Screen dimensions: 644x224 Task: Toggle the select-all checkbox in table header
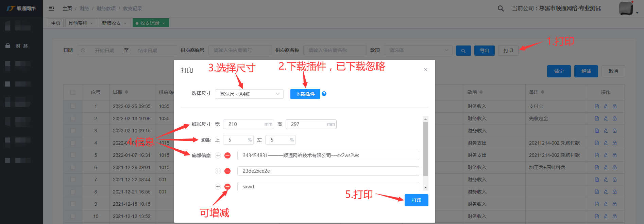tap(72, 92)
